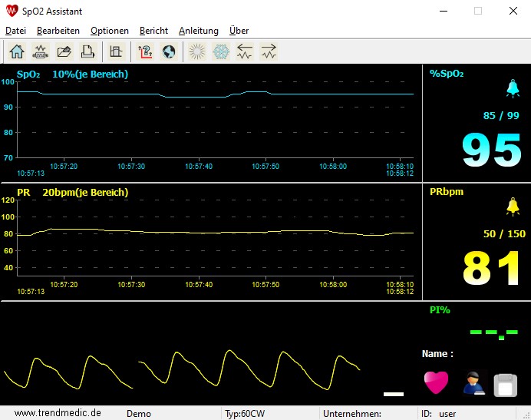Open the Bearbeiten menu
Screen dimensions: 531x420
coord(58,31)
